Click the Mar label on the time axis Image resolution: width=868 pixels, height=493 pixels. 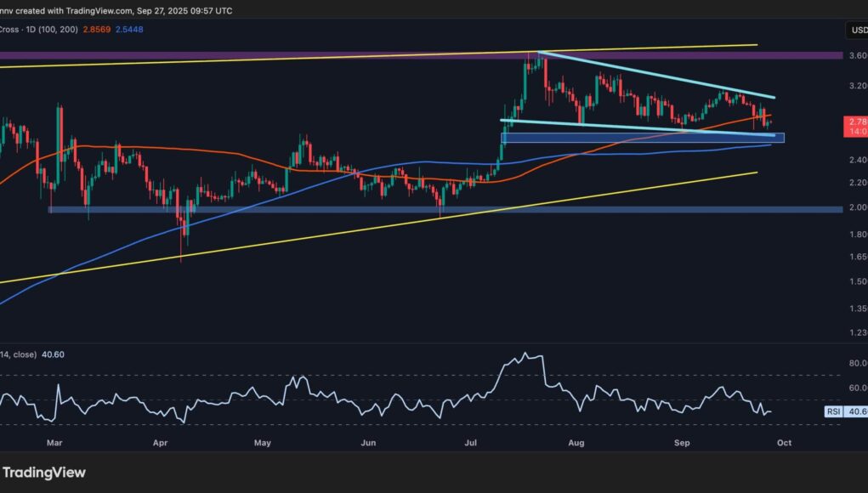[x=56, y=443]
